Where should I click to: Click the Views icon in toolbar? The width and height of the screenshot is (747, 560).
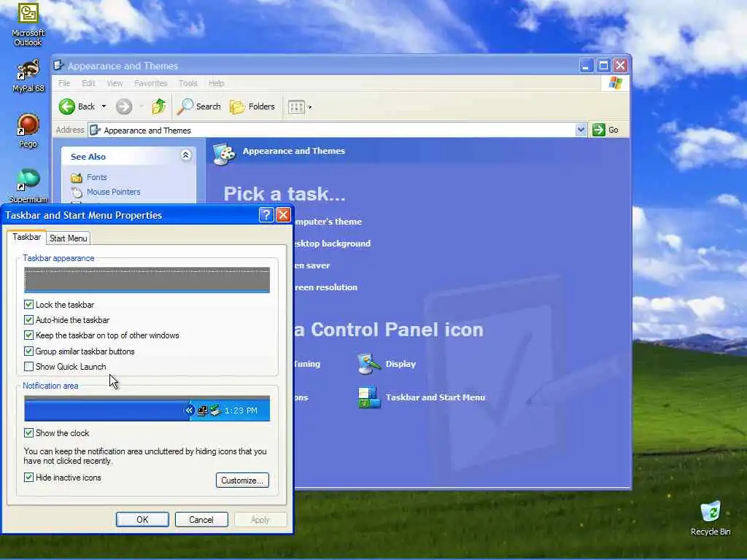[x=296, y=107]
